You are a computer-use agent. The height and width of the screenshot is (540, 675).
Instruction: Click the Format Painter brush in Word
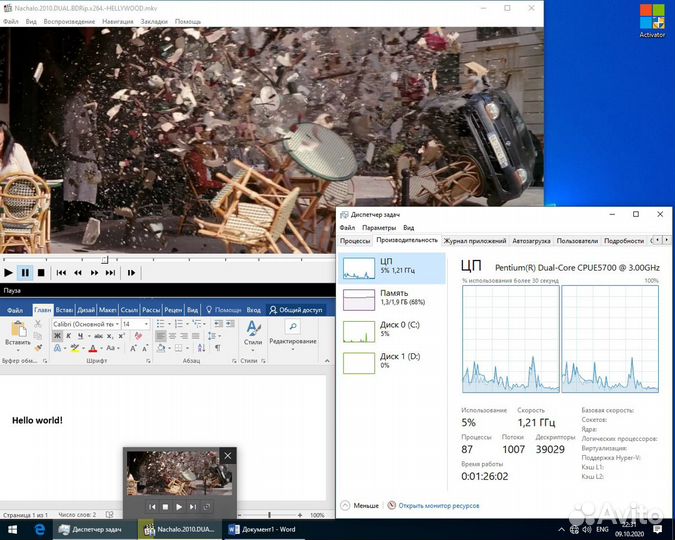[38, 348]
